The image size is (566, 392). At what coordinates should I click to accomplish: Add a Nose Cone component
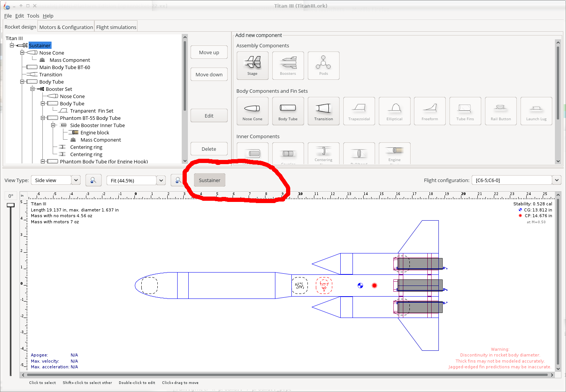pos(252,111)
